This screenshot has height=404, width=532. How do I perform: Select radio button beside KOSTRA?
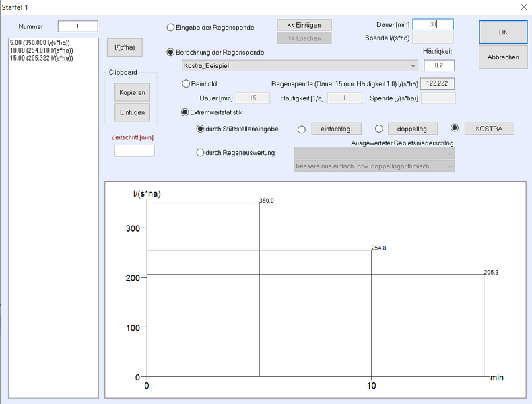point(455,127)
